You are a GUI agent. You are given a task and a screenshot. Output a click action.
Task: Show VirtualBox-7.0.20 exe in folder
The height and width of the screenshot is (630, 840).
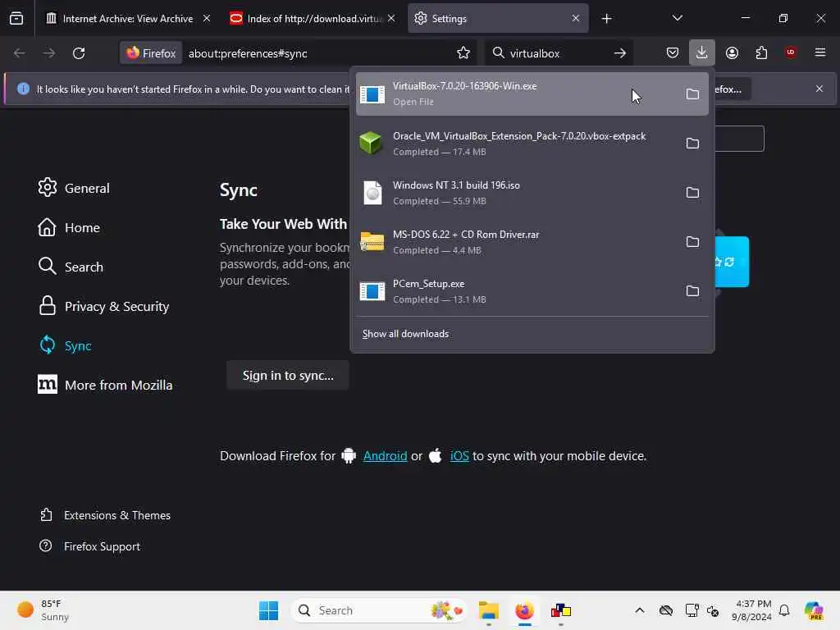tap(692, 94)
